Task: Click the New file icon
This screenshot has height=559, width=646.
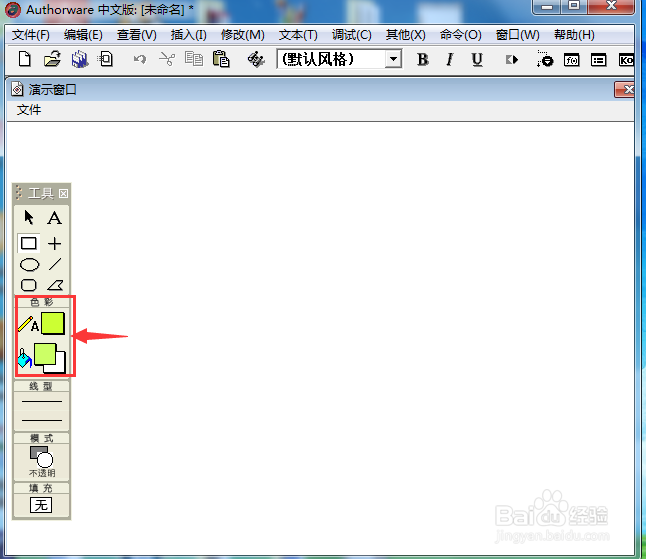Action: pos(25,59)
